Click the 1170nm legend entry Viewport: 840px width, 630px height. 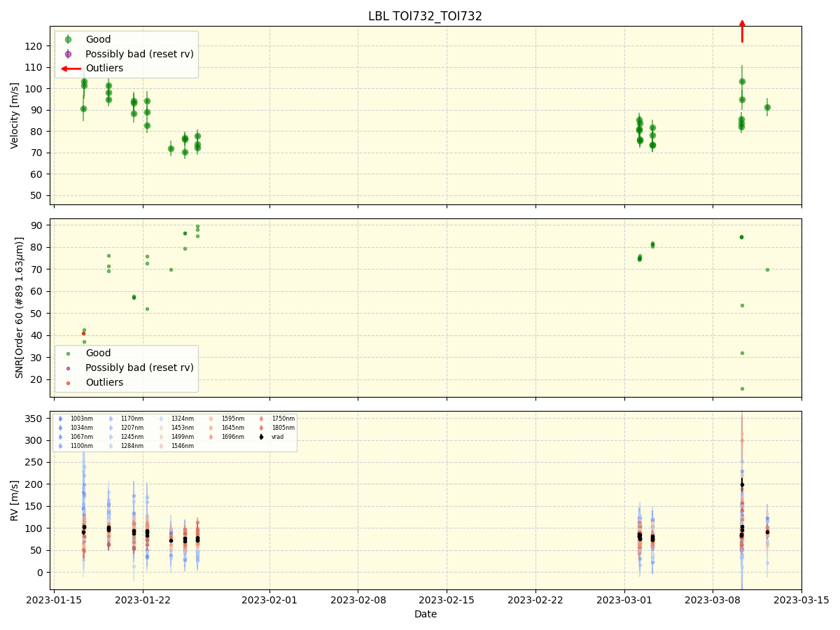click(x=132, y=419)
